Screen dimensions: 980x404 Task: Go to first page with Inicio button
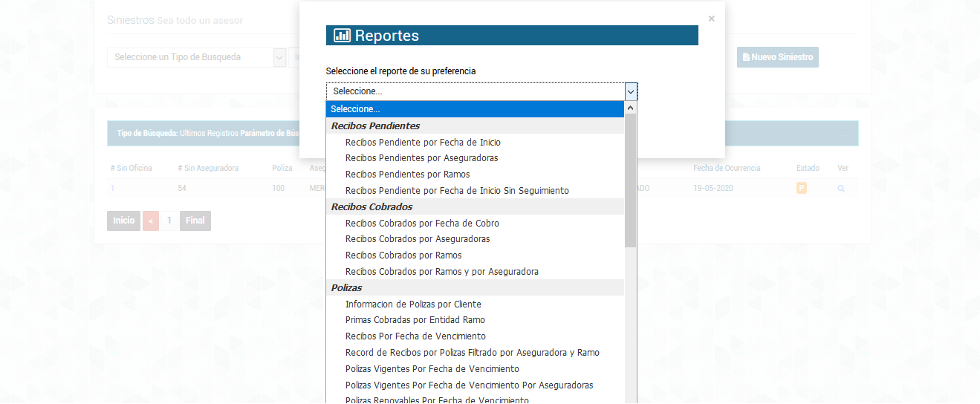point(123,221)
